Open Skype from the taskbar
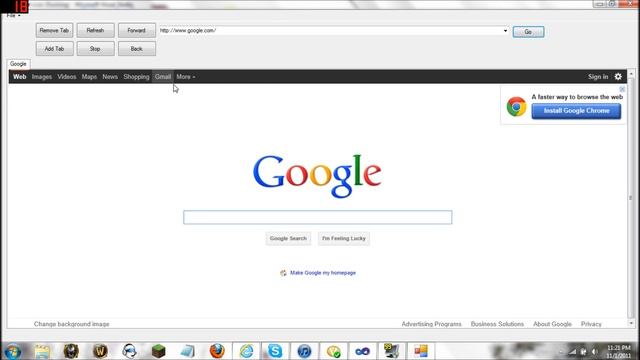The width and height of the screenshot is (640, 360). 275,351
